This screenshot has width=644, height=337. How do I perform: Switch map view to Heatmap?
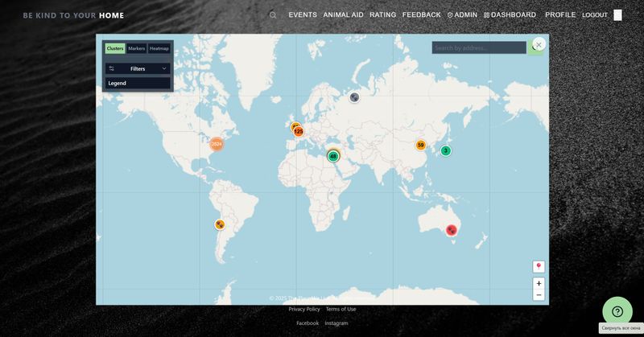[x=159, y=48]
